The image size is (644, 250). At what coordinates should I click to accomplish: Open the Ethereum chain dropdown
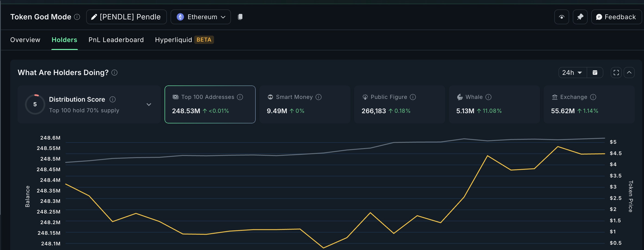tap(201, 17)
